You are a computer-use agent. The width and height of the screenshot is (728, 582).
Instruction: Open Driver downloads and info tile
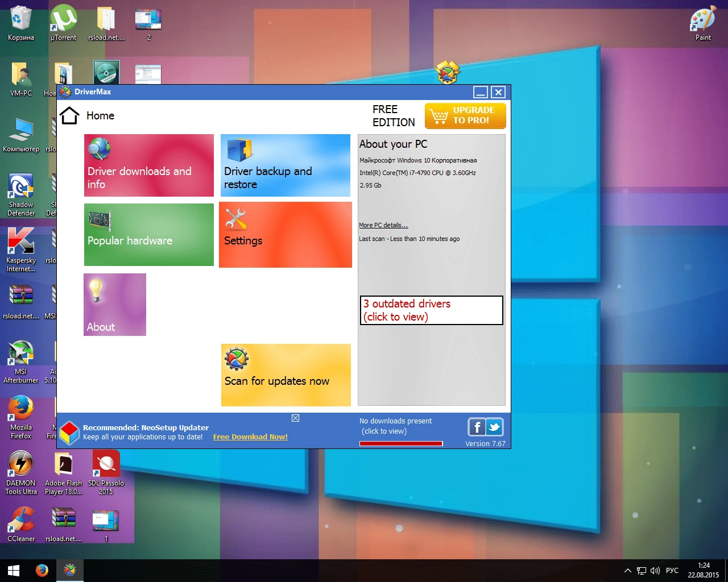pos(149,165)
